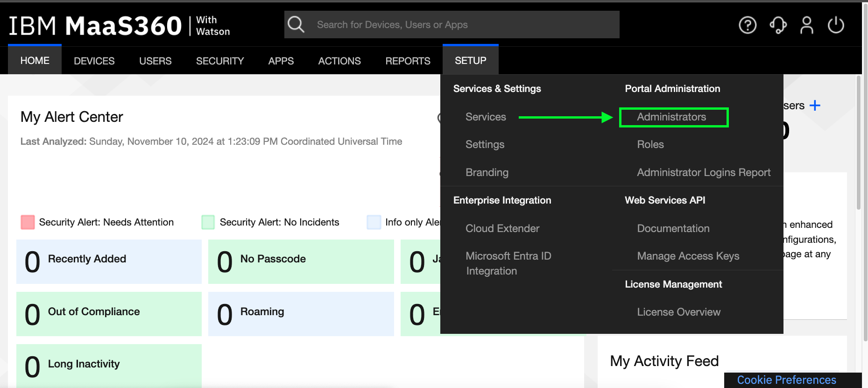
Task: Open Manage Access Keys
Action: point(688,256)
